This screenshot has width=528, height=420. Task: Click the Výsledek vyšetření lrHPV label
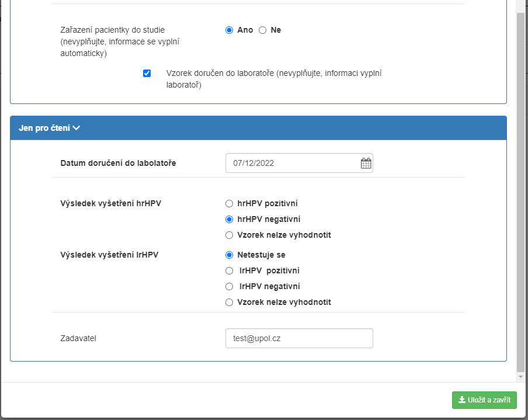tap(110, 255)
